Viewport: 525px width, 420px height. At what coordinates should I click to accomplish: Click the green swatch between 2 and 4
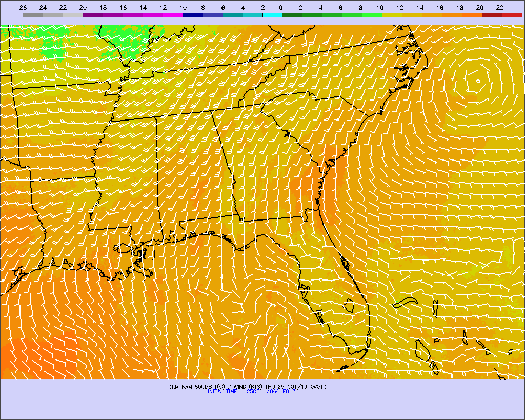click(x=312, y=15)
